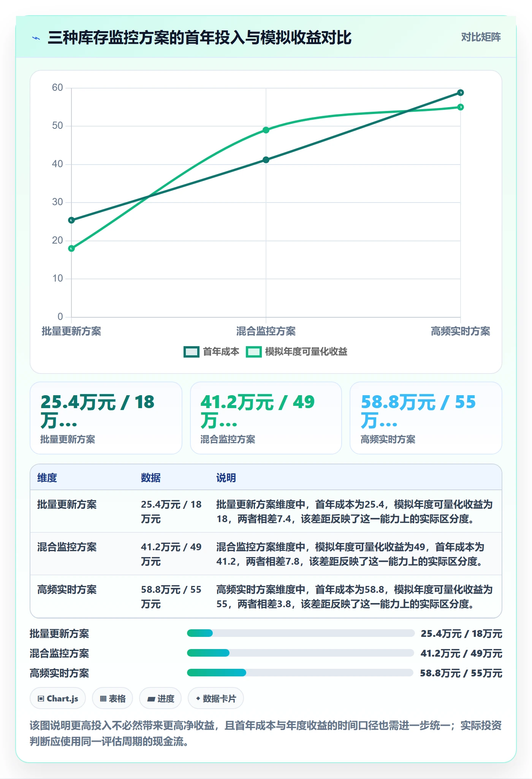
Task: Click the 混合监控方案 progress row label
Action: 59,653
